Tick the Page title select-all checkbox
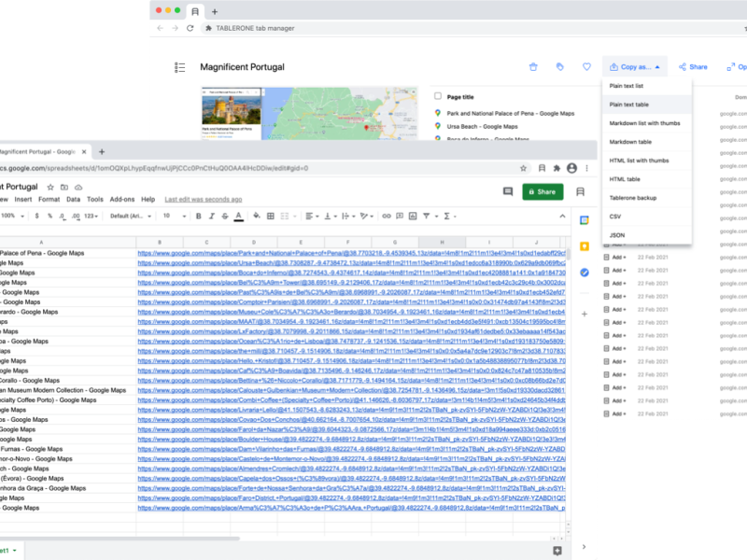The image size is (747, 560). 438,96
